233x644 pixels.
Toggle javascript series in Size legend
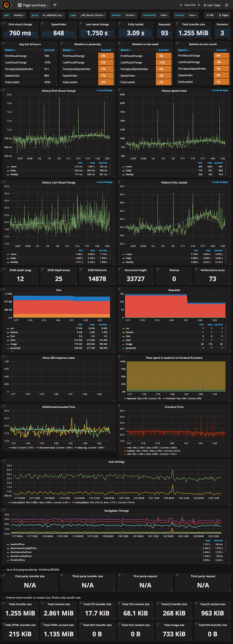[16, 348]
